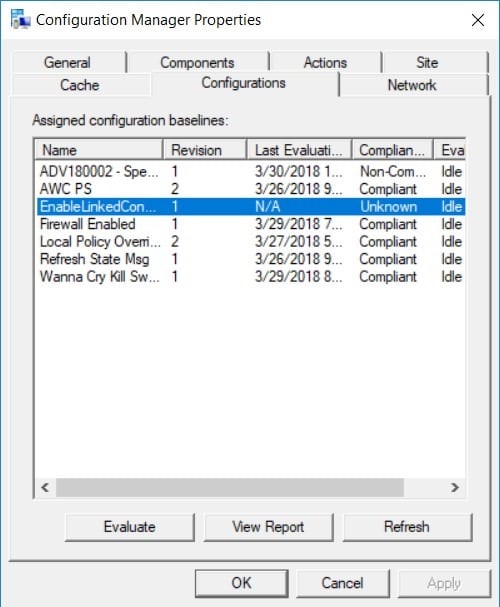Go to the Actions tab
Image resolution: width=500 pixels, height=607 pixels.
tap(325, 62)
